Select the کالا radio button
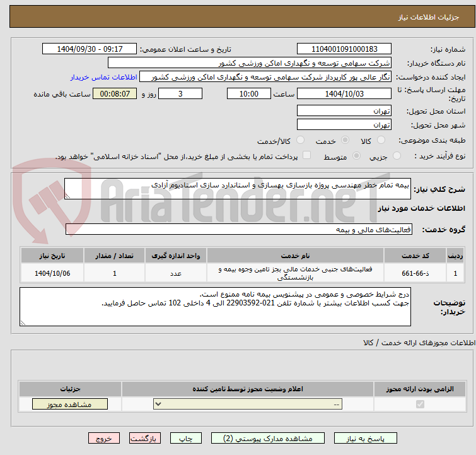Viewport: 476px width, 455px height. (381, 140)
